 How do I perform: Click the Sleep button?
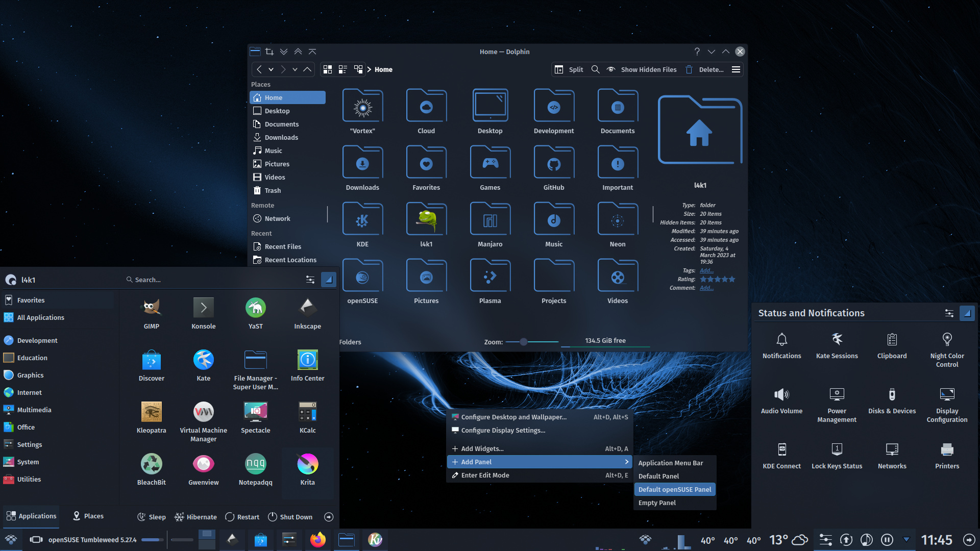coord(152,517)
